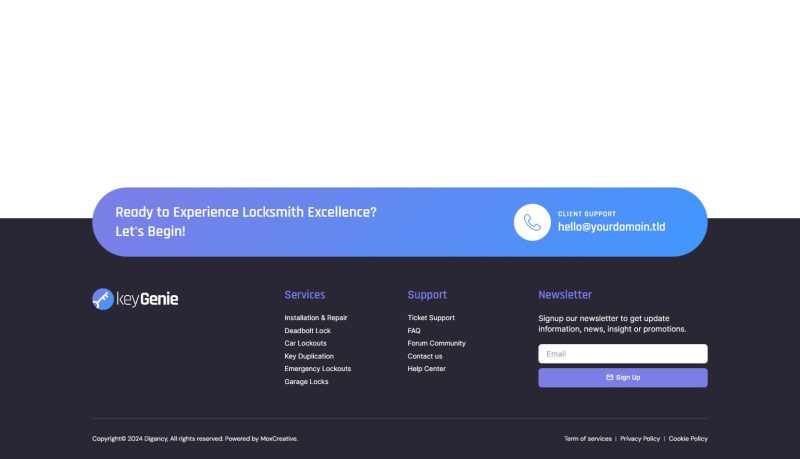Click the envelope icon on Sign Up
This screenshot has height=459, width=800.
click(610, 378)
